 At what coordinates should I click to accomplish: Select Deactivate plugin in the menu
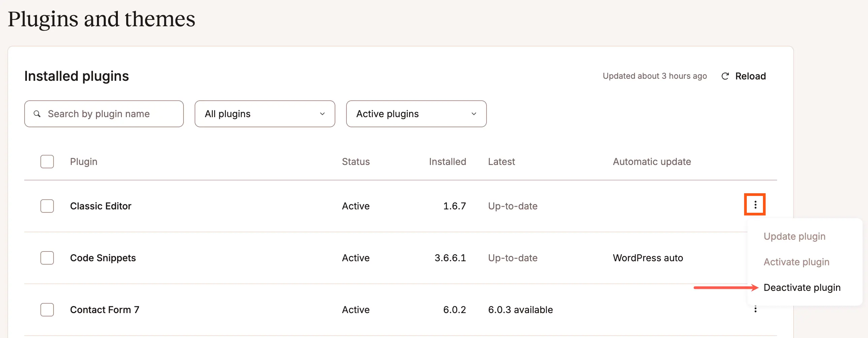(802, 288)
